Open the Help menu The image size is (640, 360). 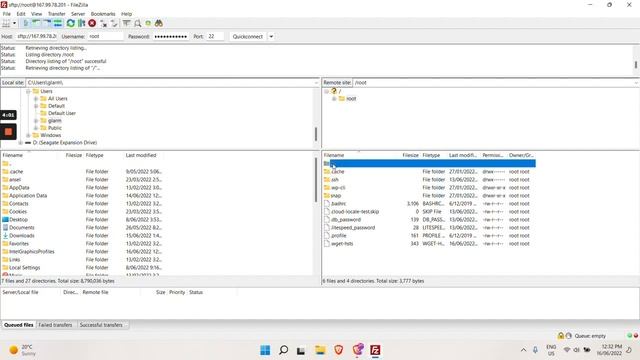point(127,14)
